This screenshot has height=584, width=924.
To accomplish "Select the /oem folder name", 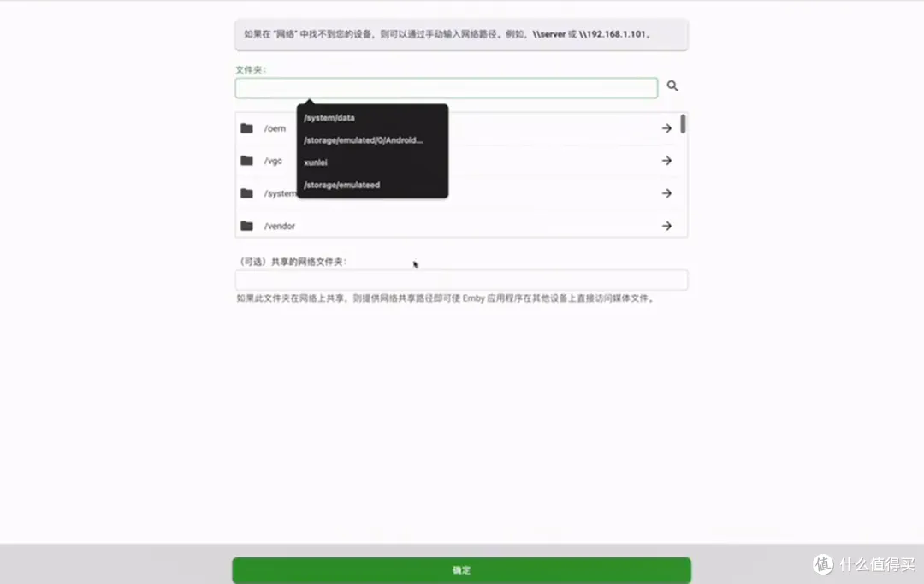I will (x=275, y=129).
